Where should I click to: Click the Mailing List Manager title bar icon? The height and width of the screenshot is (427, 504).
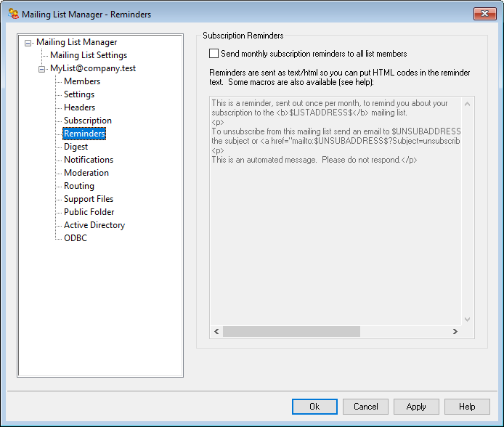[x=13, y=13]
